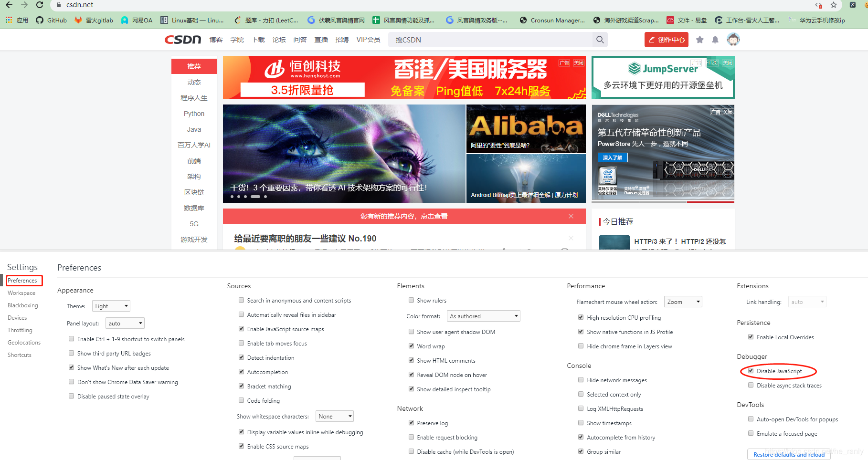The width and height of the screenshot is (868, 460).
Task: Enable Disable JavaScript in Debugger section
Action: (x=752, y=371)
